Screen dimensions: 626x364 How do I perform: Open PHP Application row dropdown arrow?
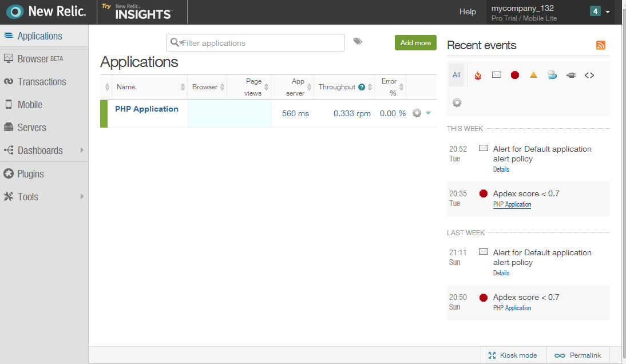pyautogui.click(x=429, y=113)
